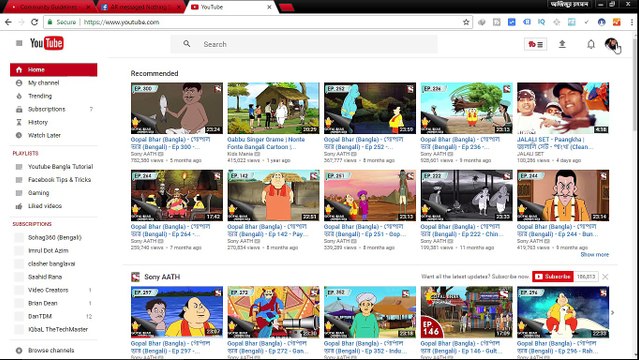Reload the page with refresh button
The width and height of the screenshot is (639, 360).
click(35, 22)
